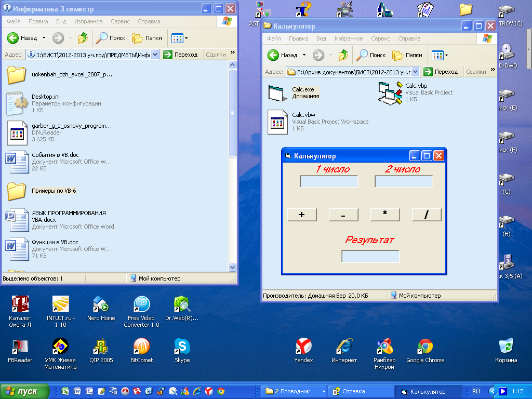The image size is (532, 399).
Task: Click the Результат output field
Action: tap(370, 256)
